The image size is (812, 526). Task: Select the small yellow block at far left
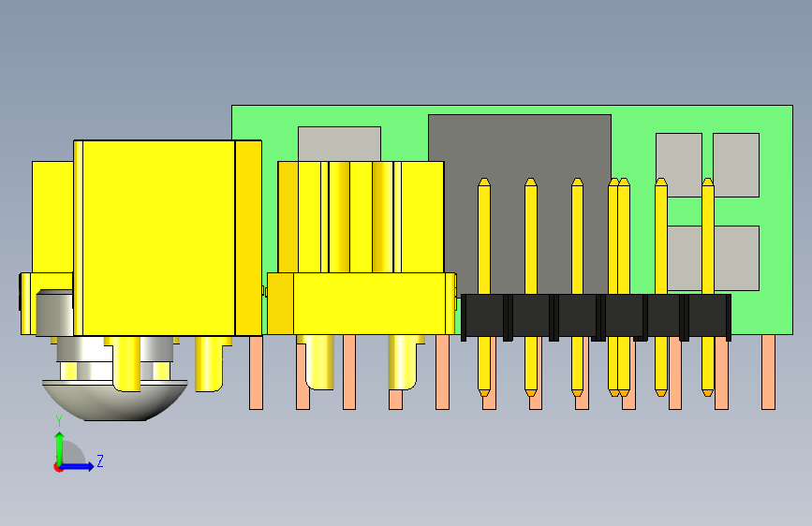pyautogui.click(x=52, y=217)
